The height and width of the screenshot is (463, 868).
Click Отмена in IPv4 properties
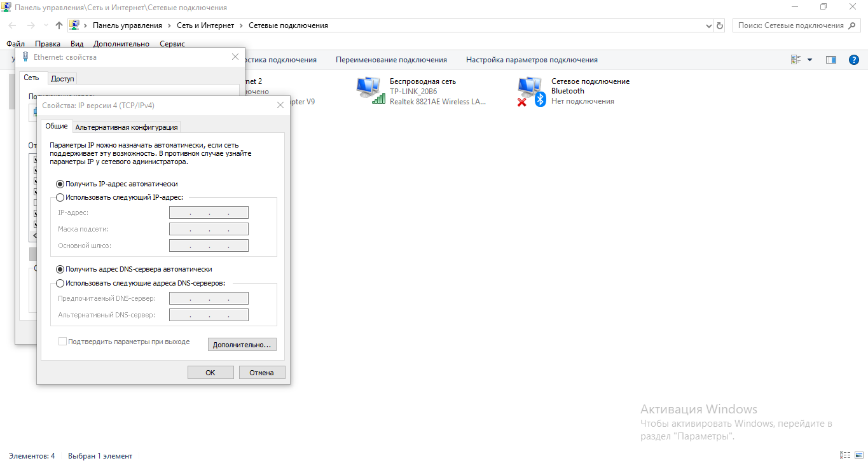(262, 373)
